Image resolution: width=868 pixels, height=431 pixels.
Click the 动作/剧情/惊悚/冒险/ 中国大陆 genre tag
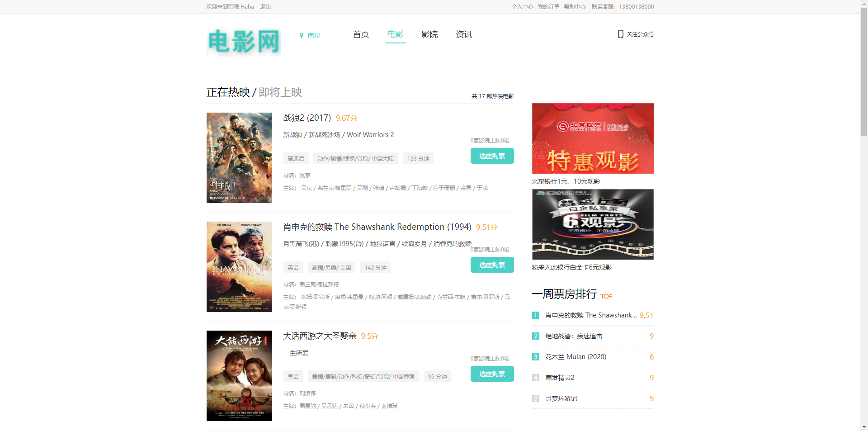tap(355, 158)
